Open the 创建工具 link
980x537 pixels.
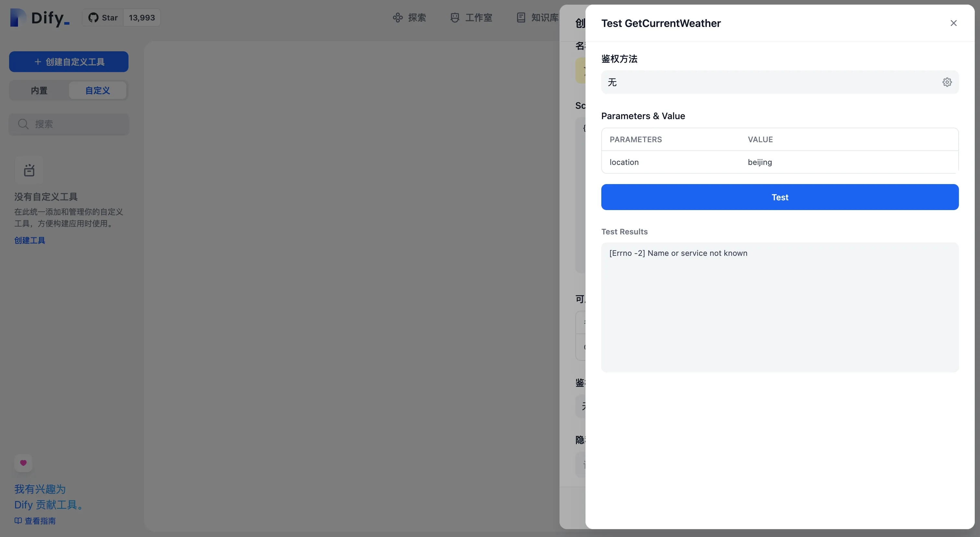30,240
